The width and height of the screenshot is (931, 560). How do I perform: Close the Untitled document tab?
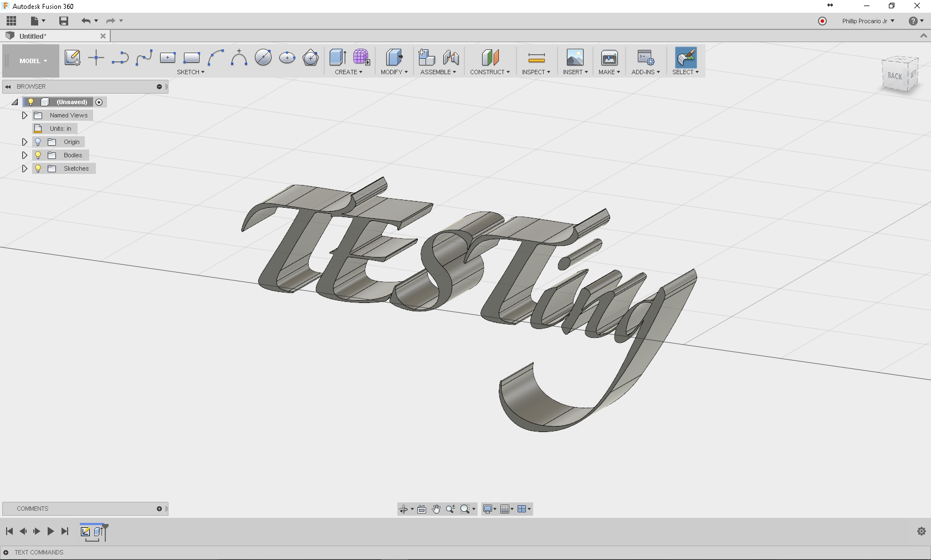click(x=103, y=36)
